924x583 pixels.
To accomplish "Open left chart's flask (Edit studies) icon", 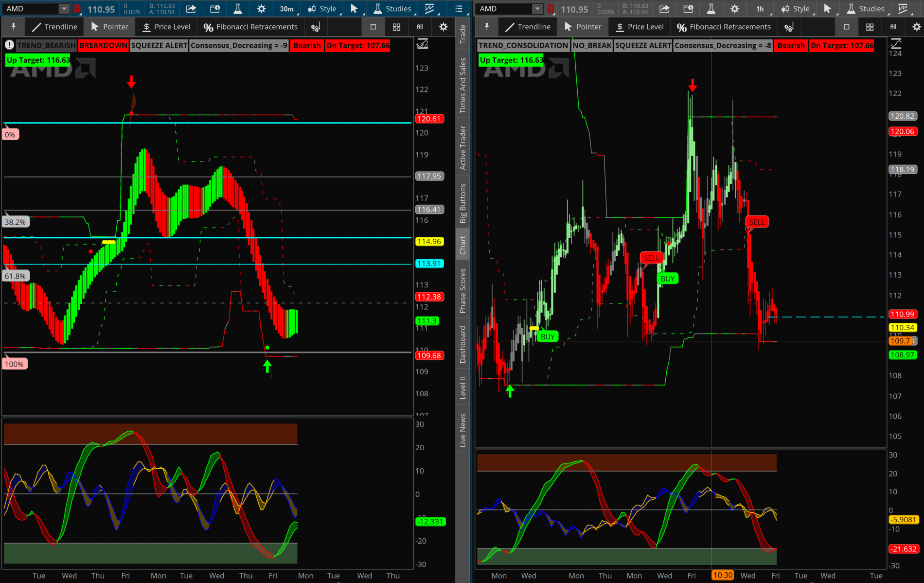I will 238,9.
